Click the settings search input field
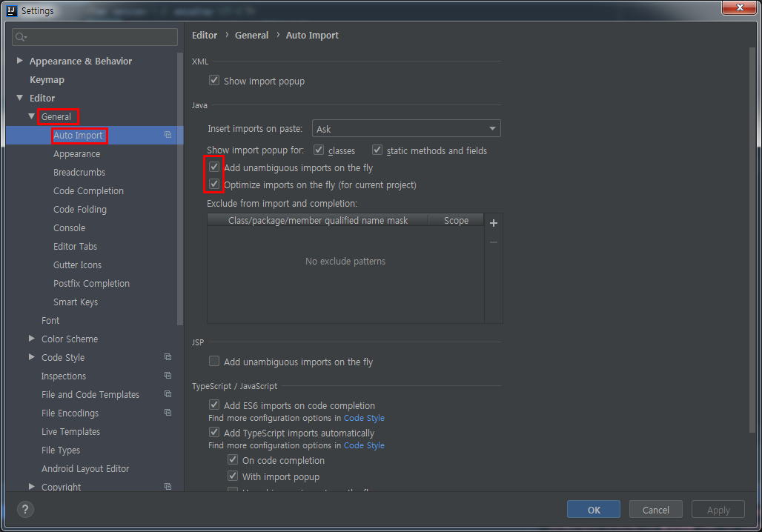The width and height of the screenshot is (762, 532). click(95, 37)
